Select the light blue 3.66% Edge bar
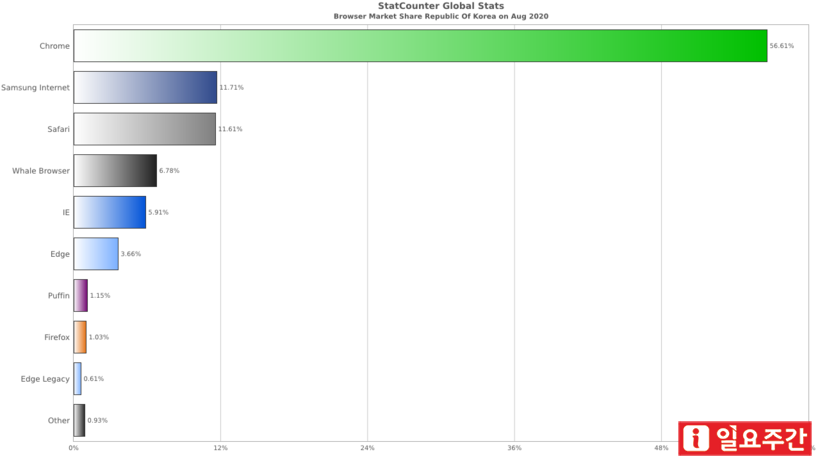The height and width of the screenshot is (461, 820). [x=96, y=254]
